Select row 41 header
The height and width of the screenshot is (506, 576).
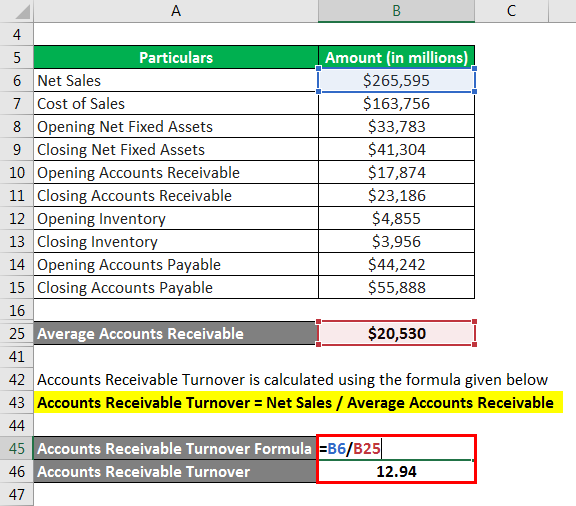click(17, 356)
